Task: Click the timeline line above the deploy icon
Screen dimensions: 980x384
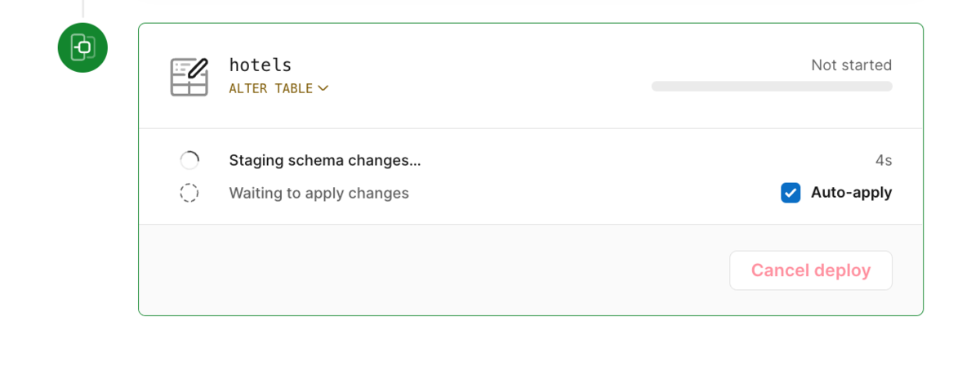Action: [x=82, y=8]
